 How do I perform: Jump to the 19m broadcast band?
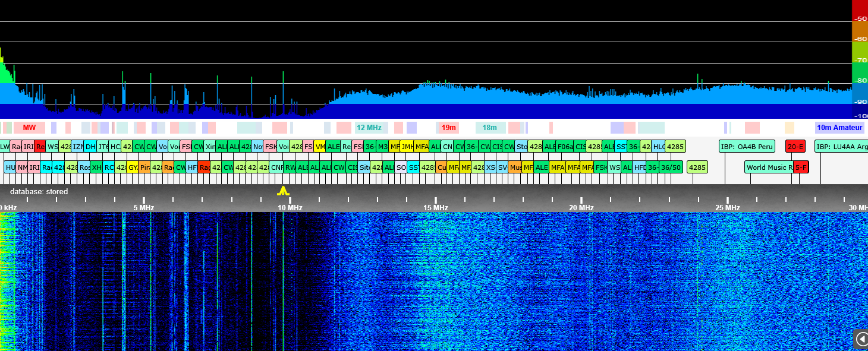coord(449,128)
